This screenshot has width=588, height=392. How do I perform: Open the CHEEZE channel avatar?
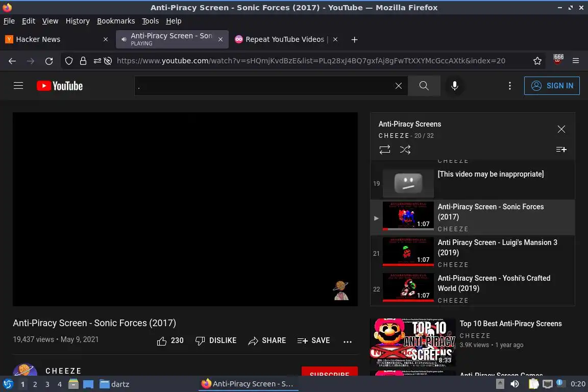25,370
